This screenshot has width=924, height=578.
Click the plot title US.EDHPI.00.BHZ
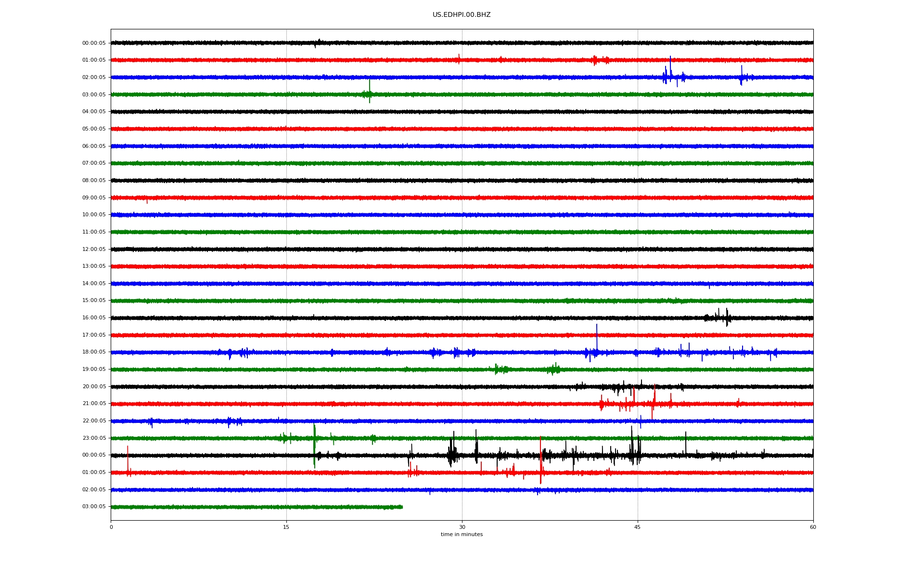461,15
